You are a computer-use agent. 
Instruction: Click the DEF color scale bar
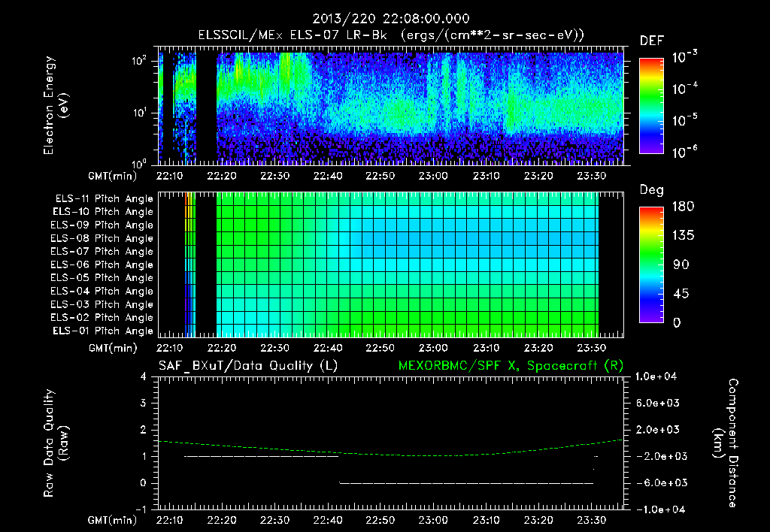coord(652,106)
